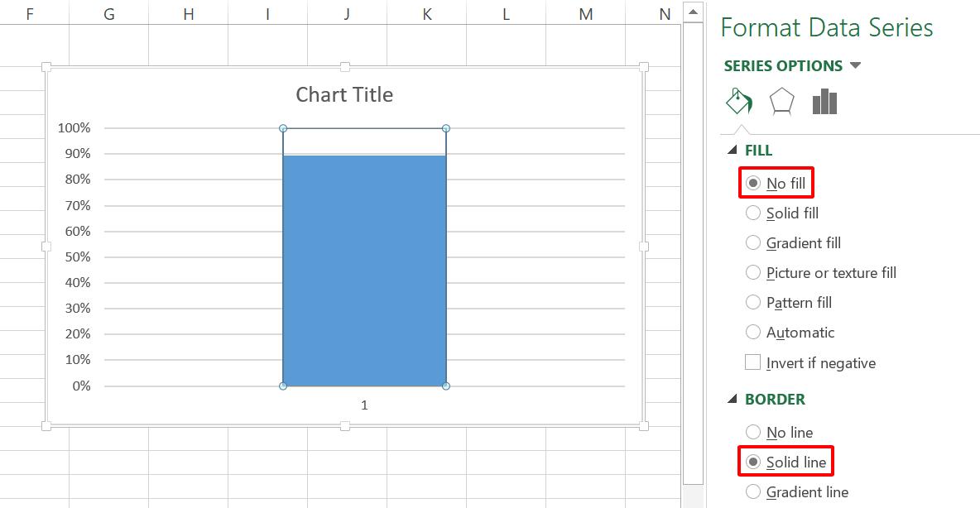Collapse the BORDER section
The image size is (980, 508).
pyautogui.click(x=732, y=399)
